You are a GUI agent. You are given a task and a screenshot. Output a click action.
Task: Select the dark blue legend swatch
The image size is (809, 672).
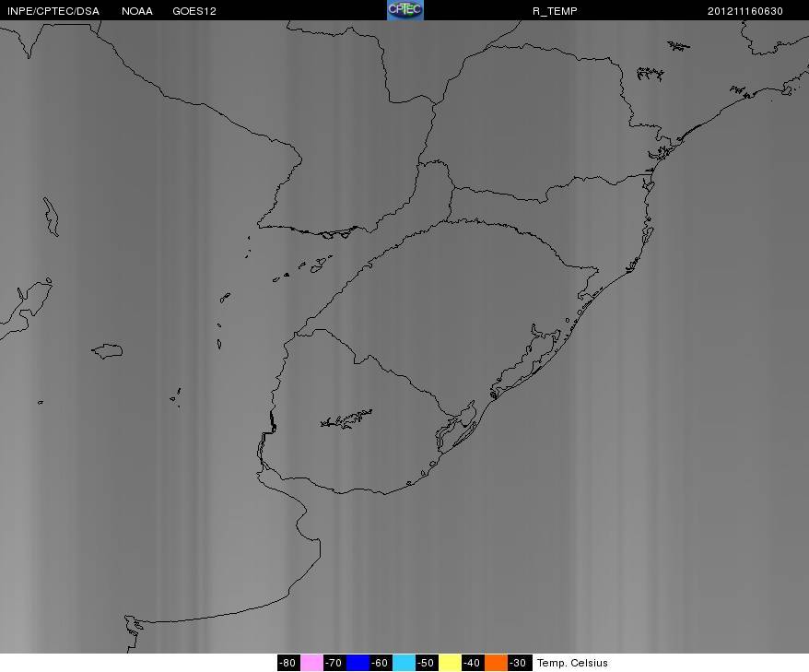tap(358, 663)
